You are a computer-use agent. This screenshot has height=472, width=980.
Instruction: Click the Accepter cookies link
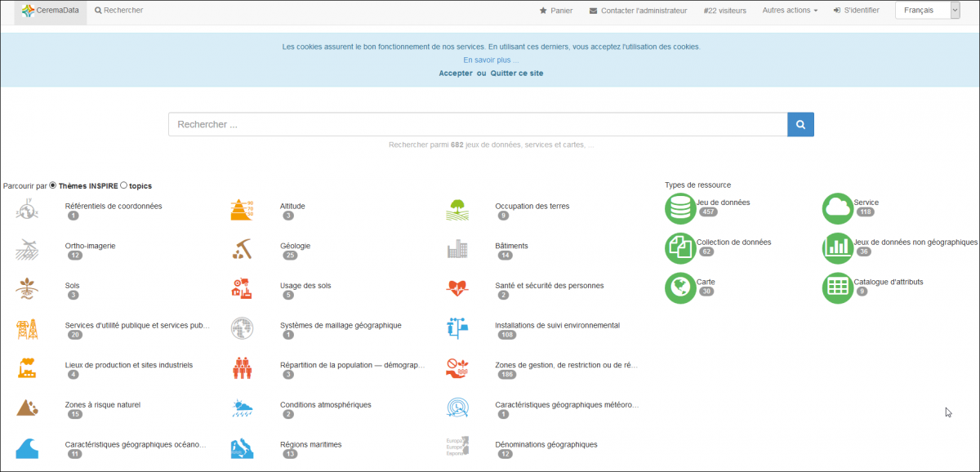coord(455,73)
